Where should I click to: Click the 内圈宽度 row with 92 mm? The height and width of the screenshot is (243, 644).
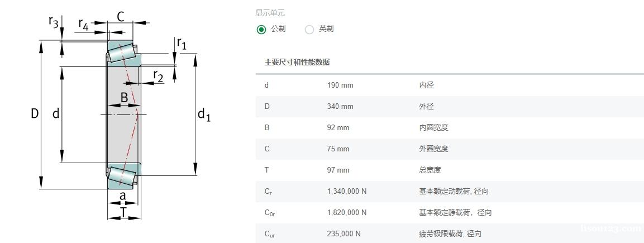point(450,128)
